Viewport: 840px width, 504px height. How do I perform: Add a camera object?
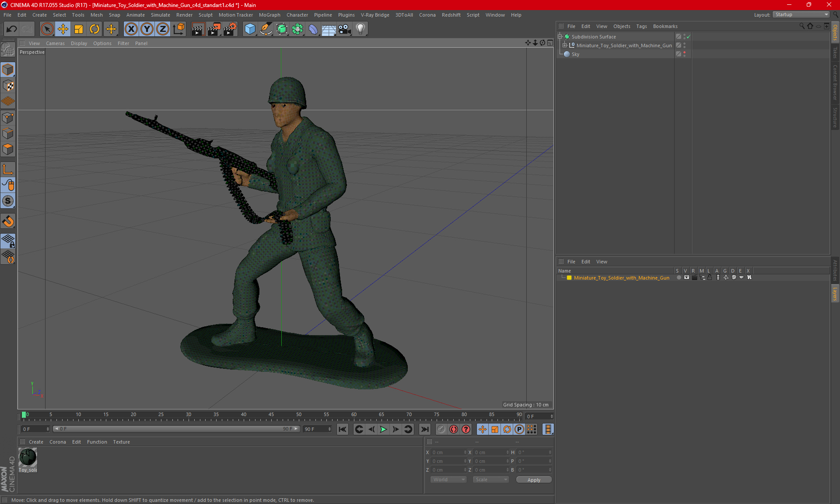[345, 29]
